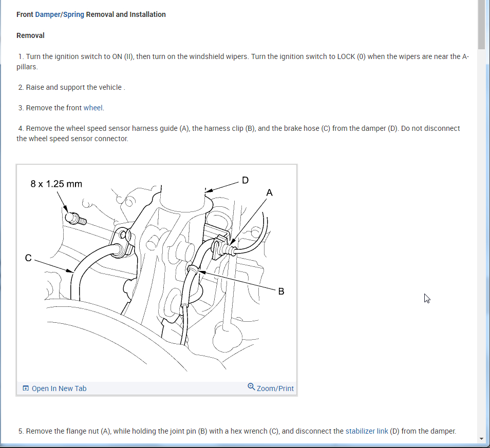Screen dimensions: 490x448
Task: Click step 2 'Raise and support the vehicle'
Action: pyautogui.click(x=71, y=87)
